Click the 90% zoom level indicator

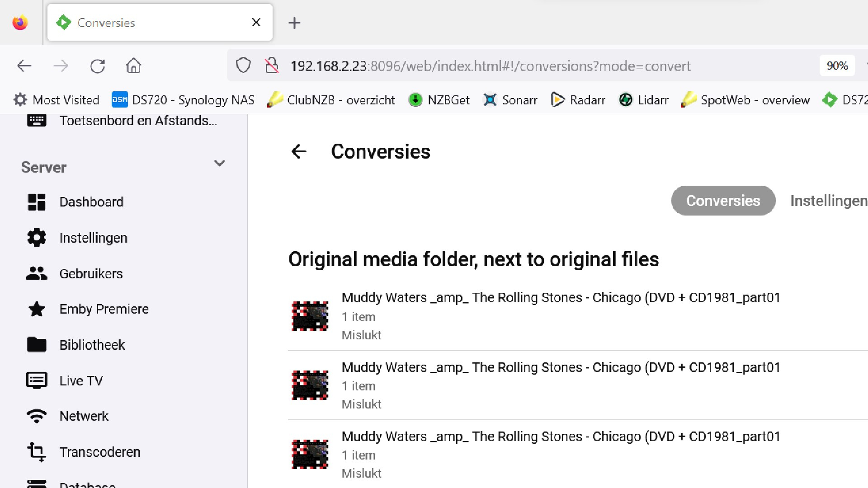click(837, 66)
